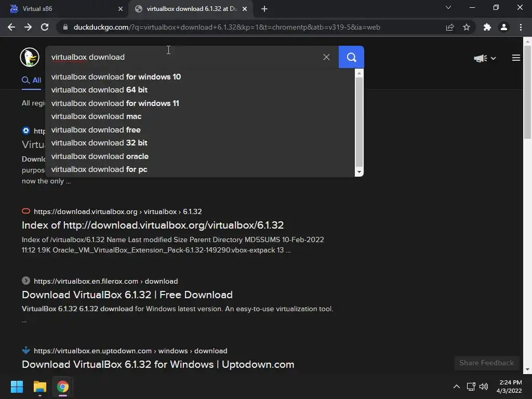Choose suggestion virtualbox download 64 bit
The image size is (532, 399).
tap(201, 90)
